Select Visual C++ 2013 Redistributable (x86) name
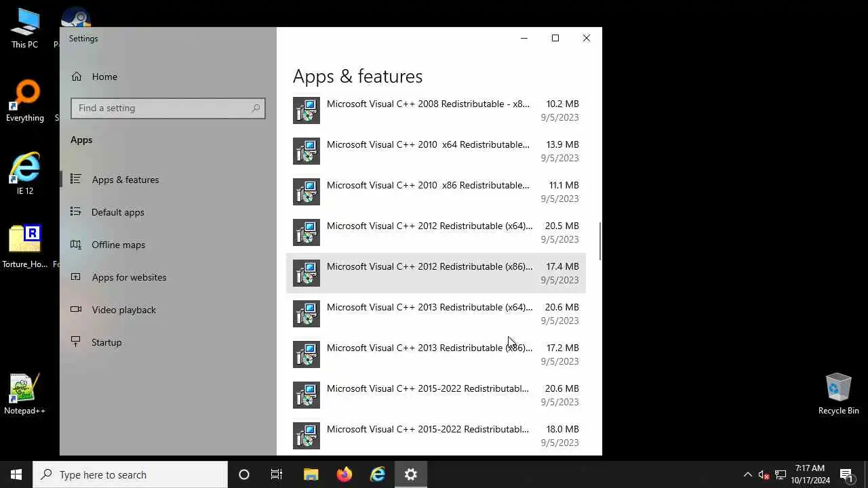Screen dimensions: 868x488 pyautogui.click(x=430, y=348)
